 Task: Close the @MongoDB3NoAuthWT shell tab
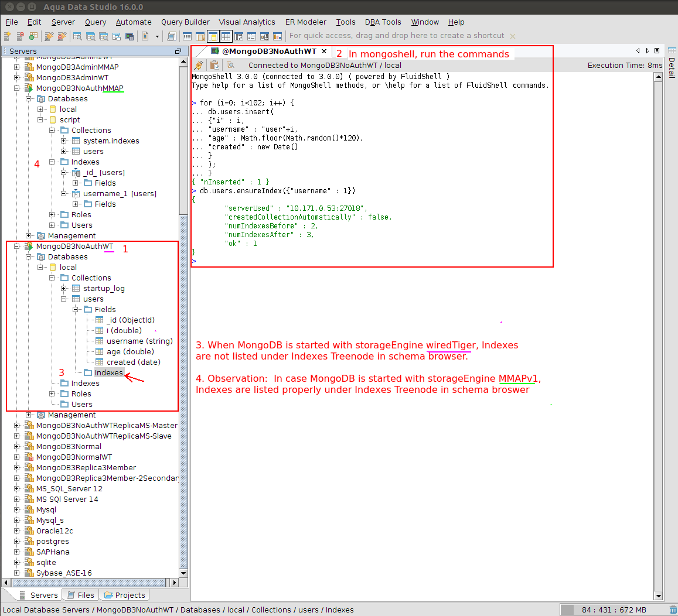(x=324, y=51)
